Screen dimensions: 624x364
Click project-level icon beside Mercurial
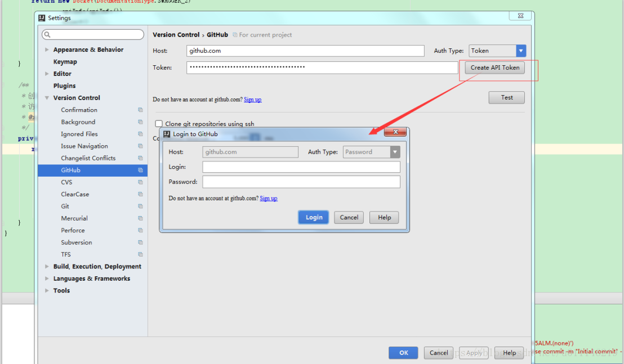pos(140,218)
